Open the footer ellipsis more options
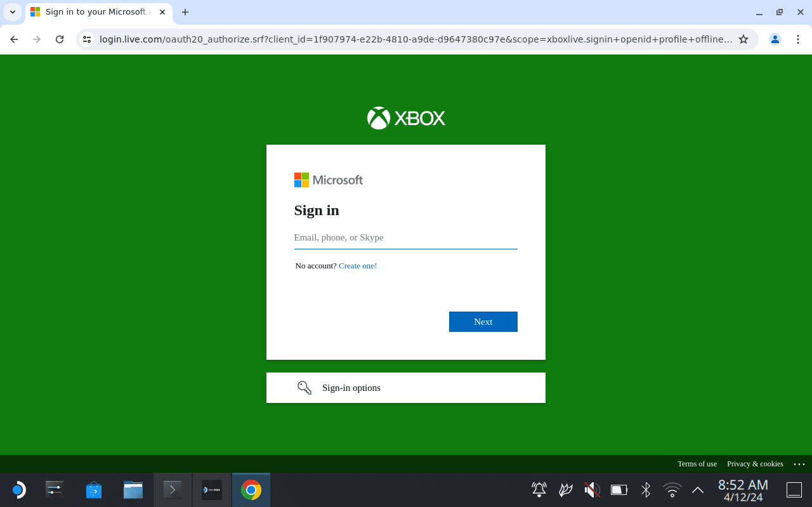The height and width of the screenshot is (507, 812). pyautogui.click(x=799, y=464)
